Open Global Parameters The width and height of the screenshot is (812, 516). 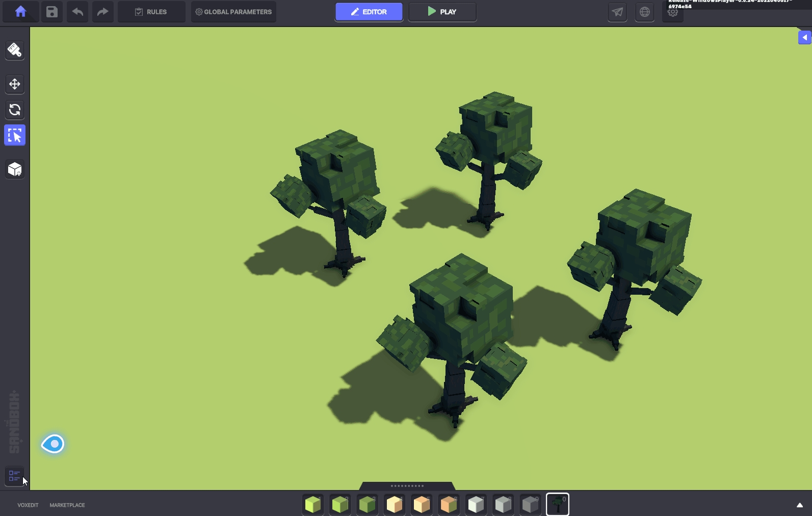(233, 12)
